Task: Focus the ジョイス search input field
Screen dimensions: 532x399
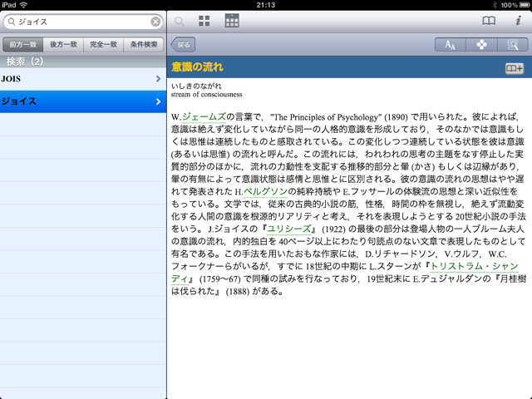Action: coord(83,22)
